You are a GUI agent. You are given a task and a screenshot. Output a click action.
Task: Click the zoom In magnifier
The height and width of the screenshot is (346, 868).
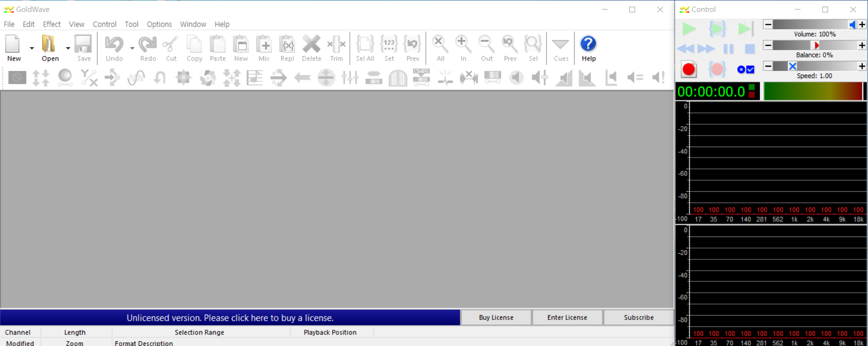click(x=463, y=48)
